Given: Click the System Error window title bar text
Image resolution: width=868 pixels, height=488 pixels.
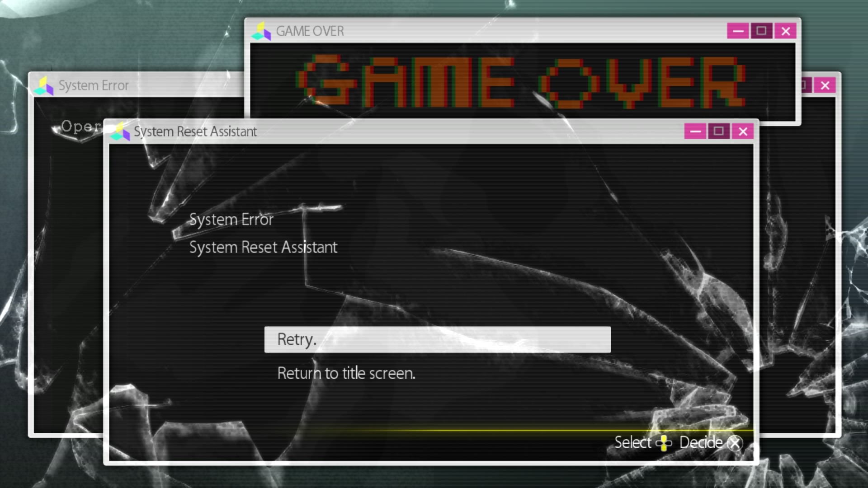Looking at the screenshot, I should coord(94,85).
